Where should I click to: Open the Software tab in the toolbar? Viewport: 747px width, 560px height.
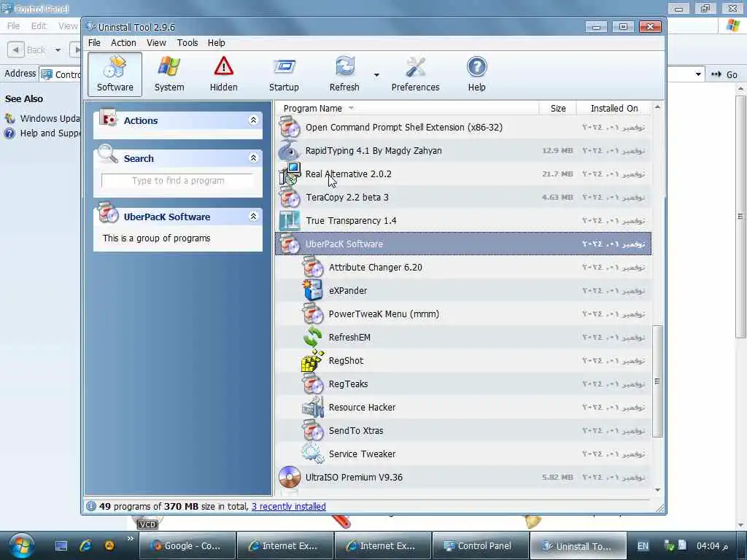115,74
